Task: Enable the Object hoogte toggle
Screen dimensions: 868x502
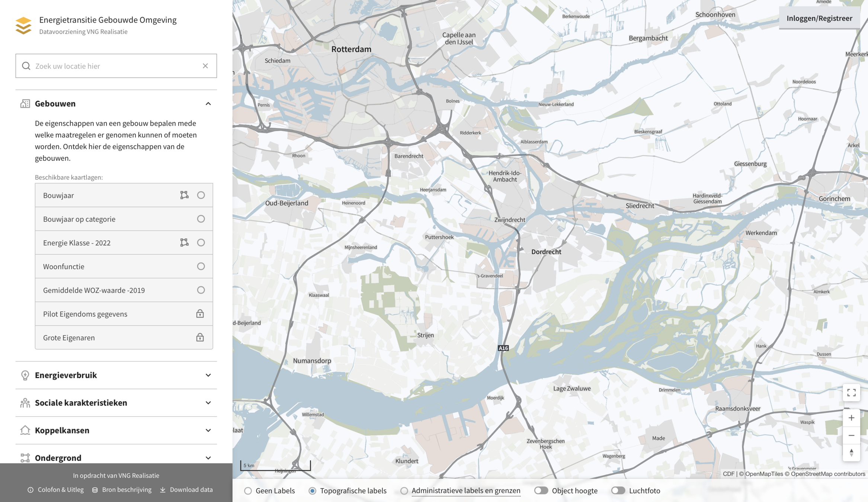Action: click(x=541, y=490)
